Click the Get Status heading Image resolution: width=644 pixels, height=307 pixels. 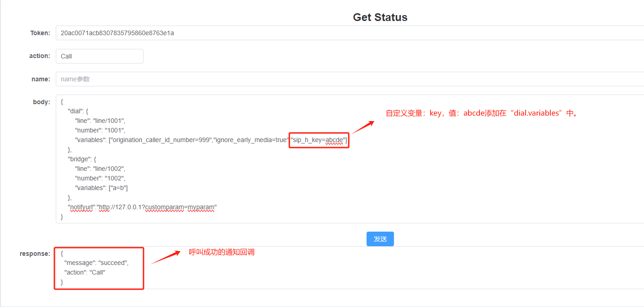tap(380, 17)
